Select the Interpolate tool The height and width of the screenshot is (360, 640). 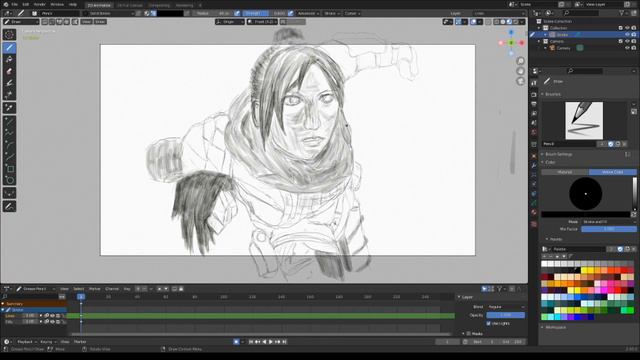coord(9,193)
